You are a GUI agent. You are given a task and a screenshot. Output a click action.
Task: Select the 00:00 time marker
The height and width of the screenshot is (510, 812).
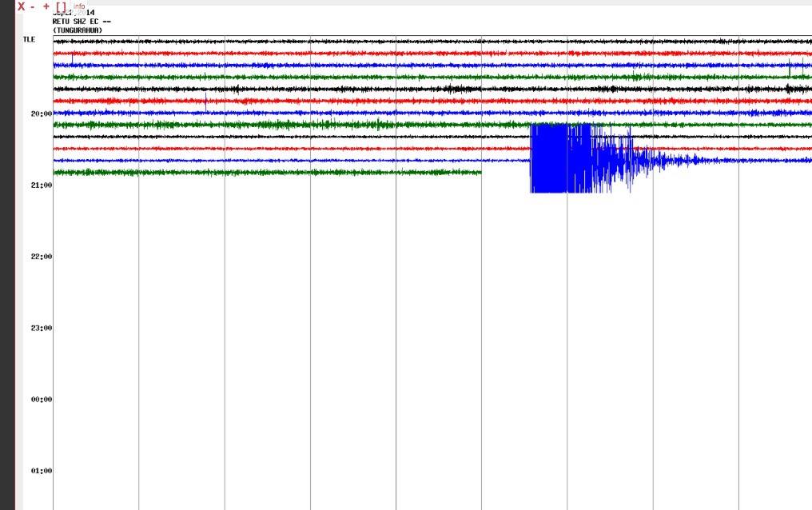42,400
